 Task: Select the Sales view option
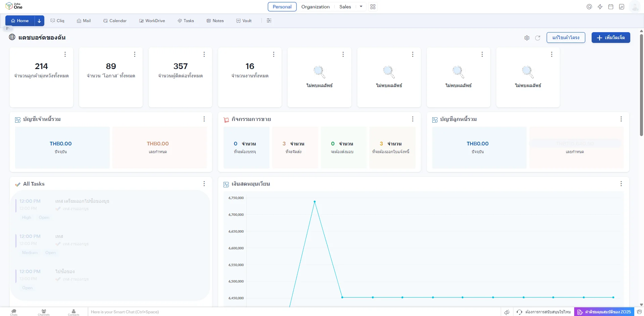click(x=345, y=7)
